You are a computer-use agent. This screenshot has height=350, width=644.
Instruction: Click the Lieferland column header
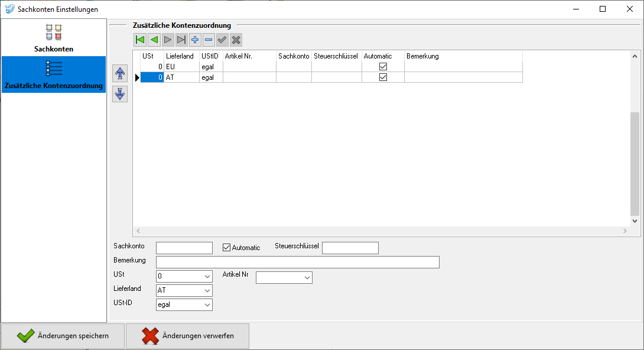coord(181,56)
